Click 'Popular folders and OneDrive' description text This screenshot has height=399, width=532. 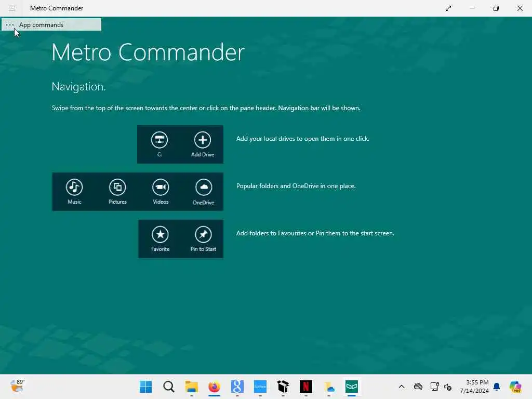click(x=296, y=186)
